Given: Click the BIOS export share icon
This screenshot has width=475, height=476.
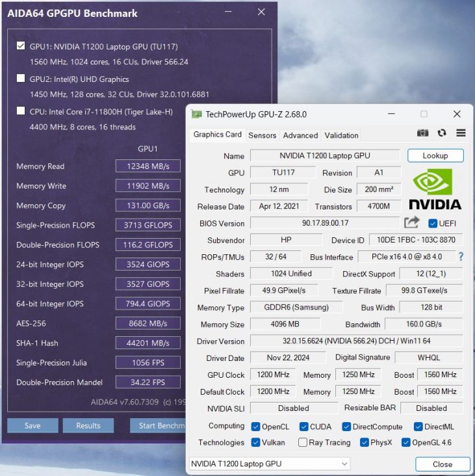Looking at the screenshot, I should 411,223.
